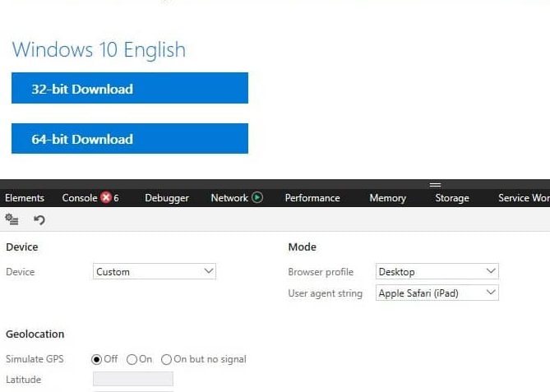Open the Debugger tab
Screen dimensions: 550x392
click(x=167, y=198)
